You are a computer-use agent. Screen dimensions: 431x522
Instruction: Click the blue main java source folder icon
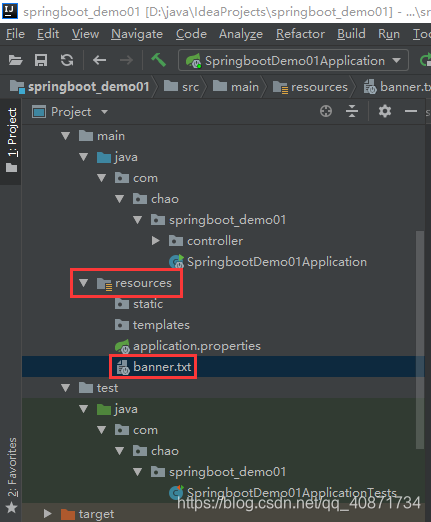(x=104, y=157)
